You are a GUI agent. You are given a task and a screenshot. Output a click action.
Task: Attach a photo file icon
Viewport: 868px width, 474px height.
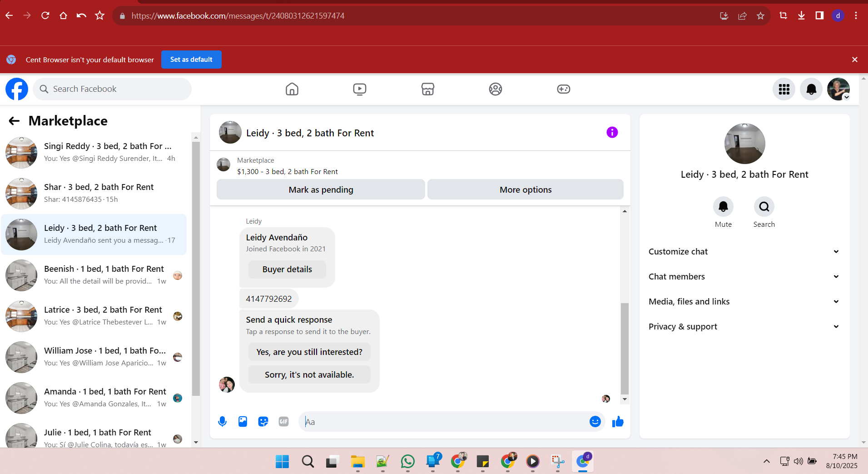243,422
